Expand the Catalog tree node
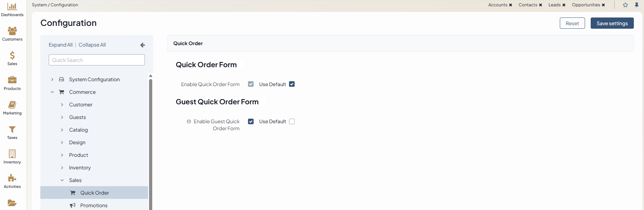 [62, 130]
